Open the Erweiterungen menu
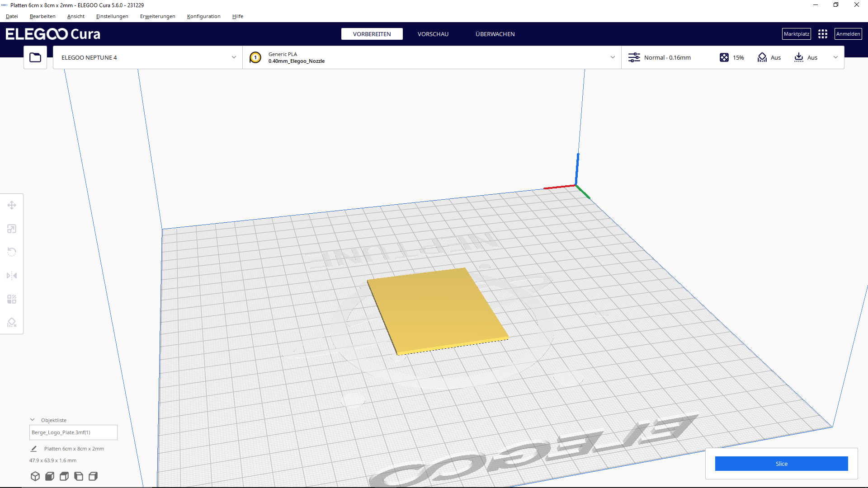This screenshot has height=488, width=868. [x=158, y=16]
